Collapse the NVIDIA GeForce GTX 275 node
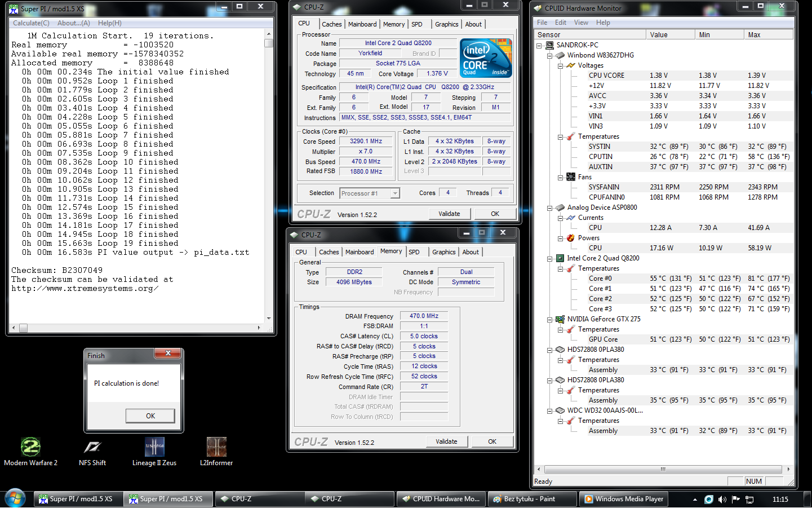The height and width of the screenshot is (508, 812). (550, 319)
